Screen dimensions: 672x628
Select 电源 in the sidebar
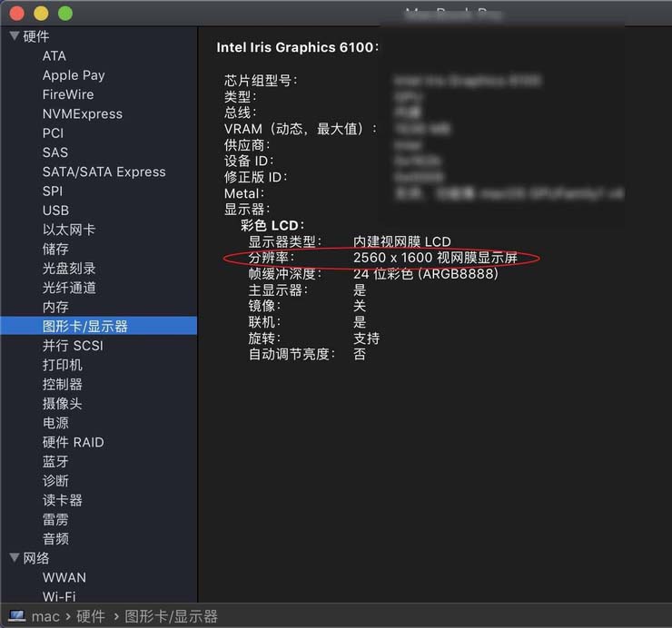click(55, 423)
